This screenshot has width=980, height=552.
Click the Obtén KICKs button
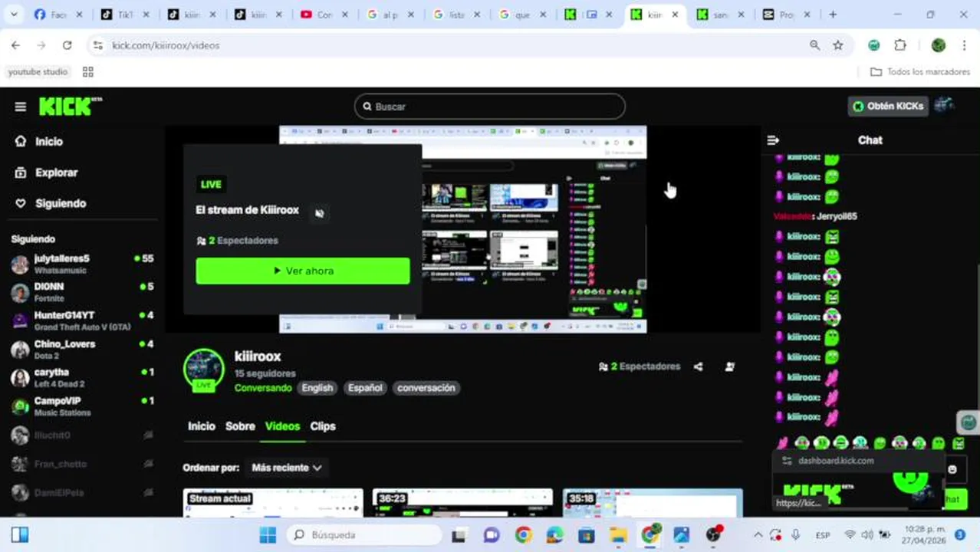888,107
